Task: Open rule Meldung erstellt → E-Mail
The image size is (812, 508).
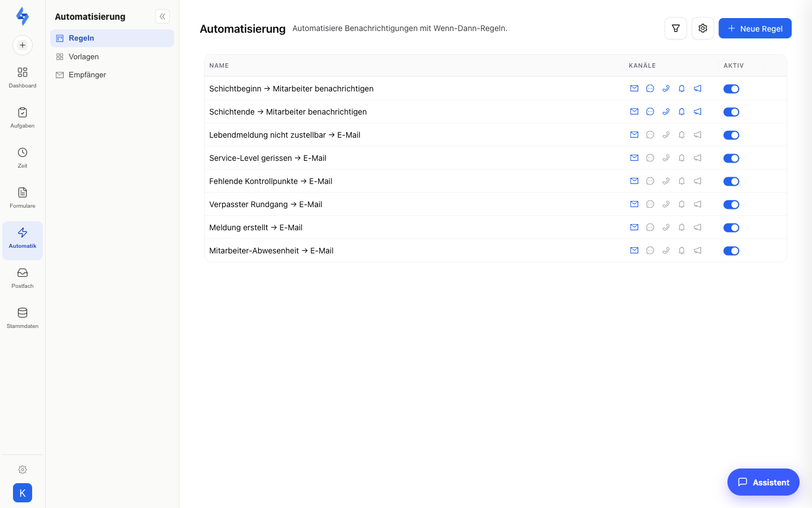Action: pyautogui.click(x=255, y=227)
